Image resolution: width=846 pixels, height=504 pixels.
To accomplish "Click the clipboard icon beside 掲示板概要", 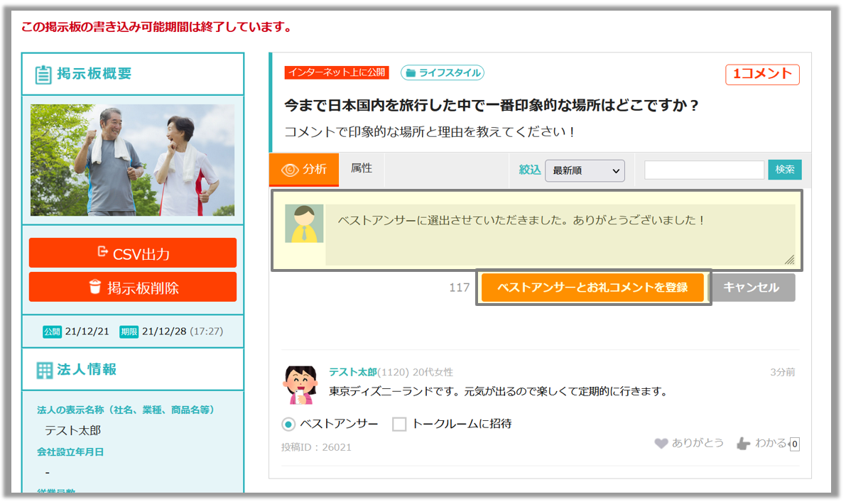I will click(43, 75).
